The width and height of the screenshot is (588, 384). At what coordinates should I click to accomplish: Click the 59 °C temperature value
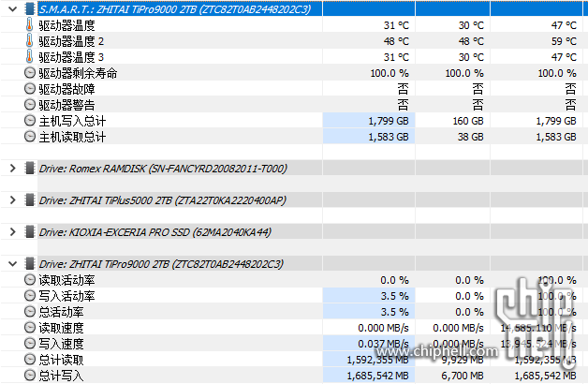click(564, 41)
